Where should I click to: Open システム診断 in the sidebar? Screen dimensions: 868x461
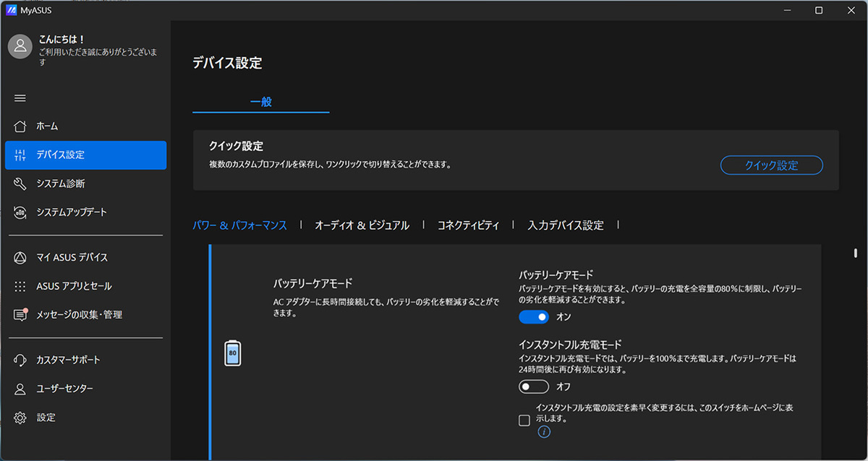pos(85,184)
